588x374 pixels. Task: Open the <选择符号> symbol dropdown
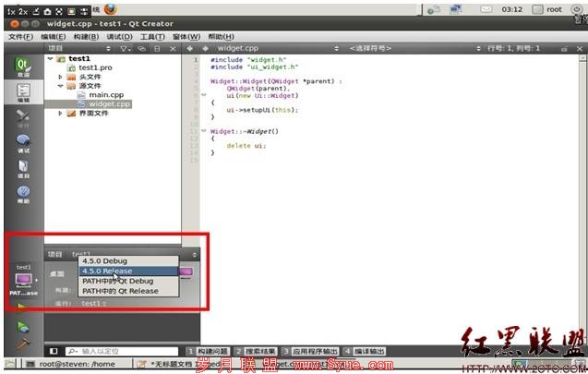click(x=478, y=48)
